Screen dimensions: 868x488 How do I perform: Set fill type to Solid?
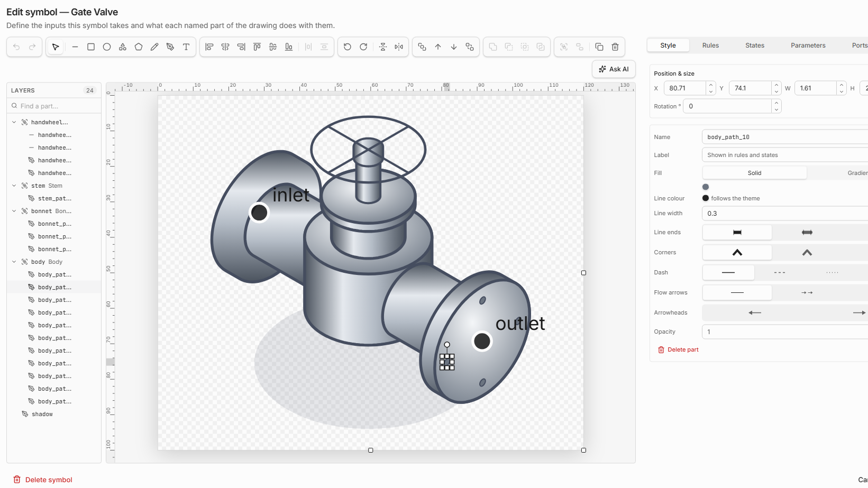pyautogui.click(x=755, y=173)
